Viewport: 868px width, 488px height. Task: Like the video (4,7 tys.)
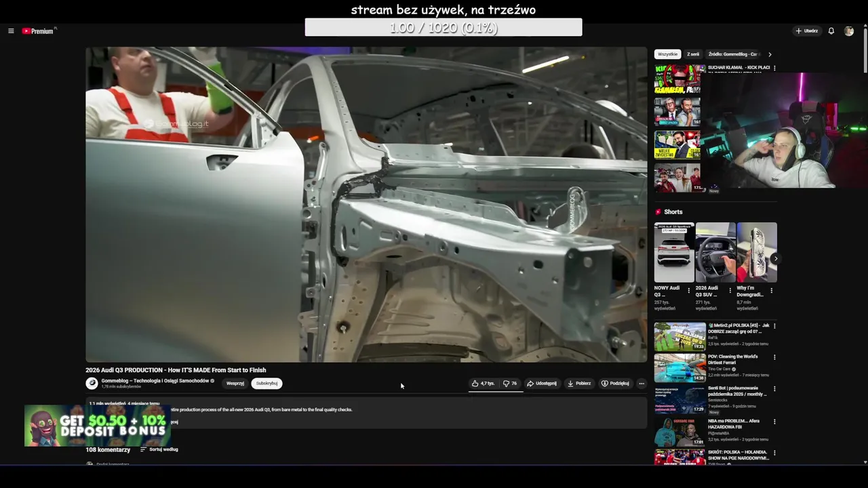click(483, 384)
